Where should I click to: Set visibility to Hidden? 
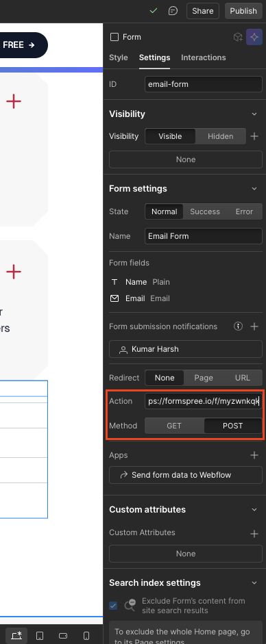pyautogui.click(x=220, y=136)
